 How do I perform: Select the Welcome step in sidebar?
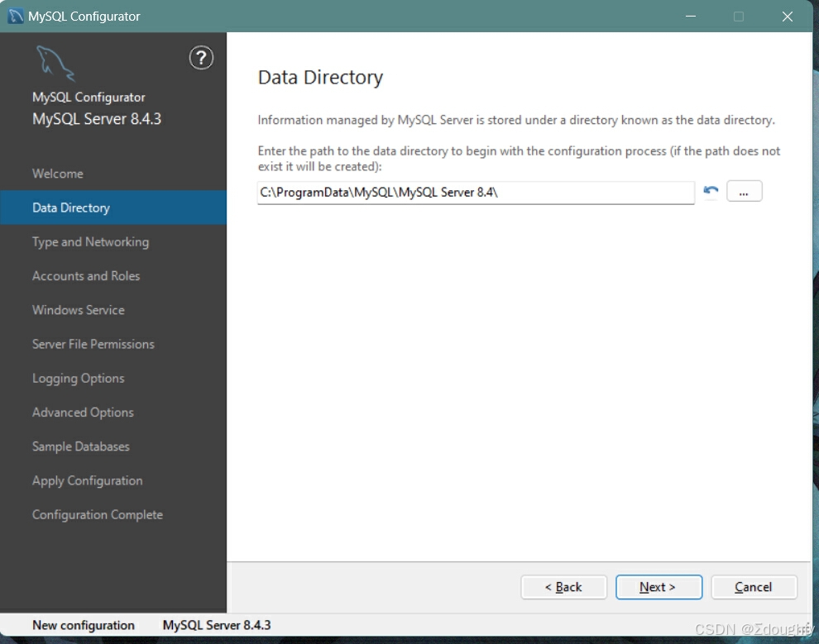point(113,174)
